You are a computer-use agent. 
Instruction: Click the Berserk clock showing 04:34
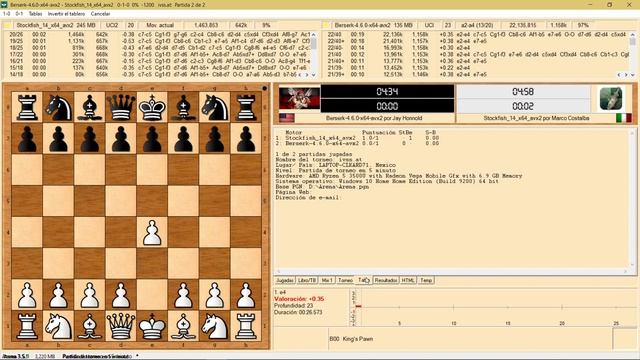coord(387,92)
